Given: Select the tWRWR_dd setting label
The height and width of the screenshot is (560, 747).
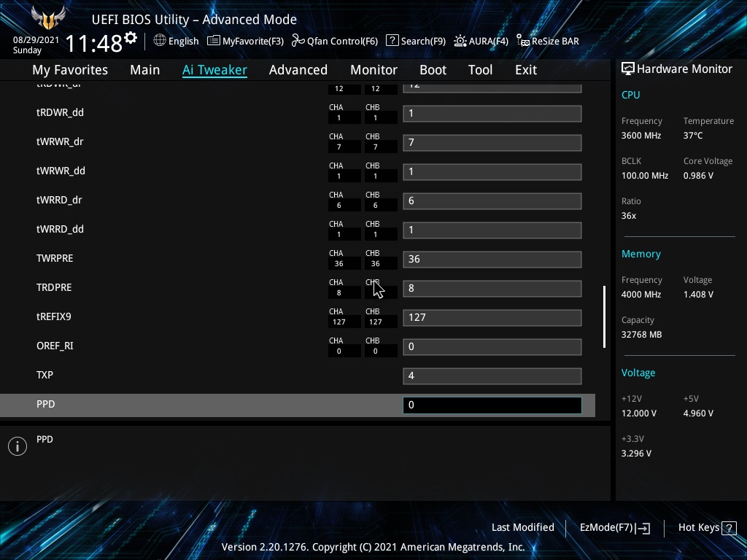Looking at the screenshot, I should click(61, 171).
